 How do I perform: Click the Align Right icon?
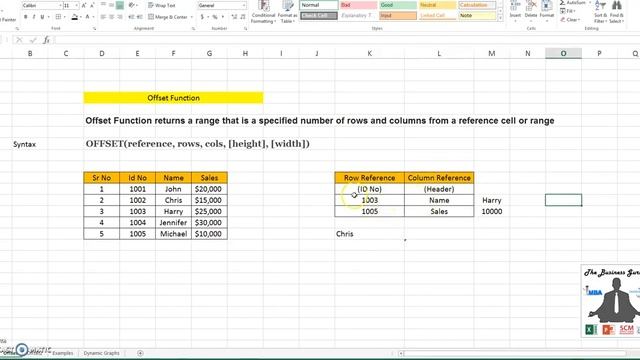(x=120, y=17)
